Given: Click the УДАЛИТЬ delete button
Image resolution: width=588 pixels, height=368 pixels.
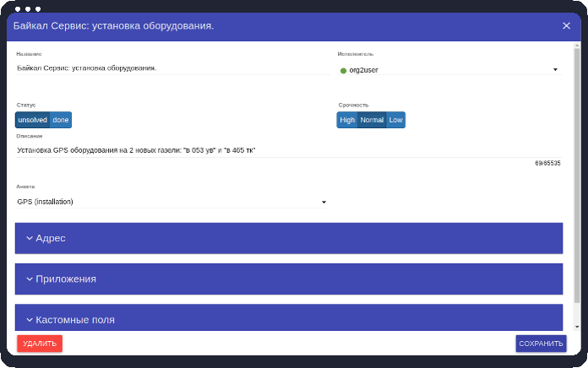Looking at the screenshot, I should pyautogui.click(x=40, y=344).
